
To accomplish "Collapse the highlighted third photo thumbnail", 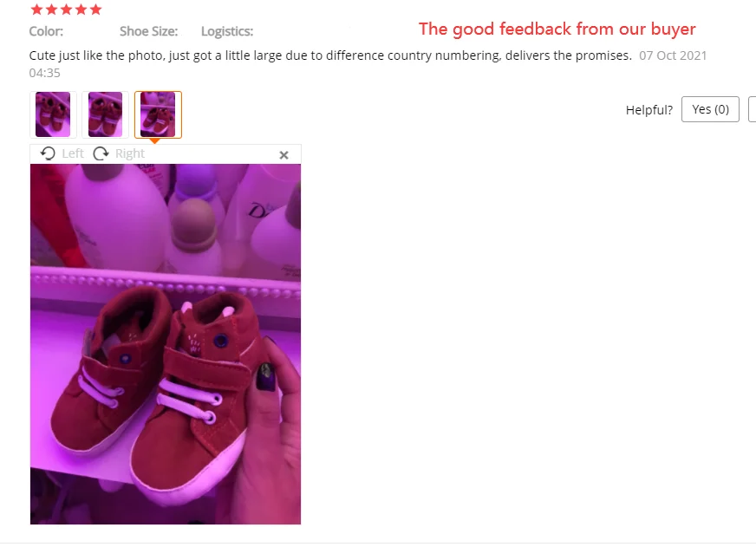I will [x=158, y=114].
